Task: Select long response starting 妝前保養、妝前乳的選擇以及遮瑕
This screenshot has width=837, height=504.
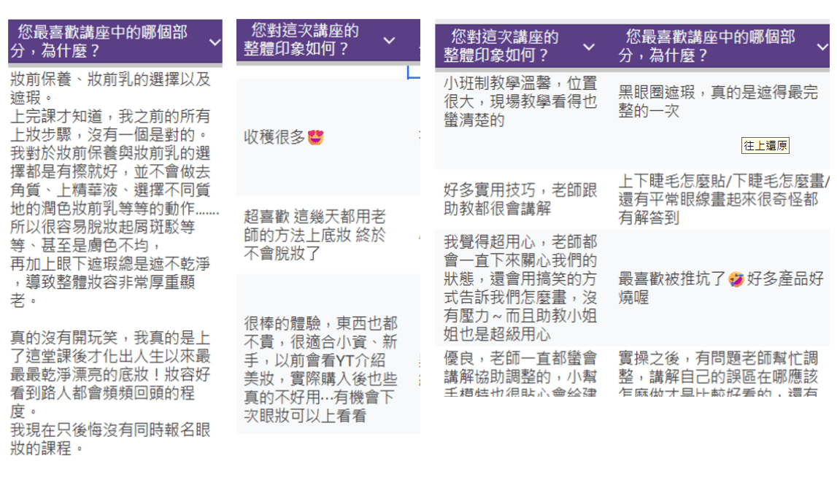Action: pos(115,263)
